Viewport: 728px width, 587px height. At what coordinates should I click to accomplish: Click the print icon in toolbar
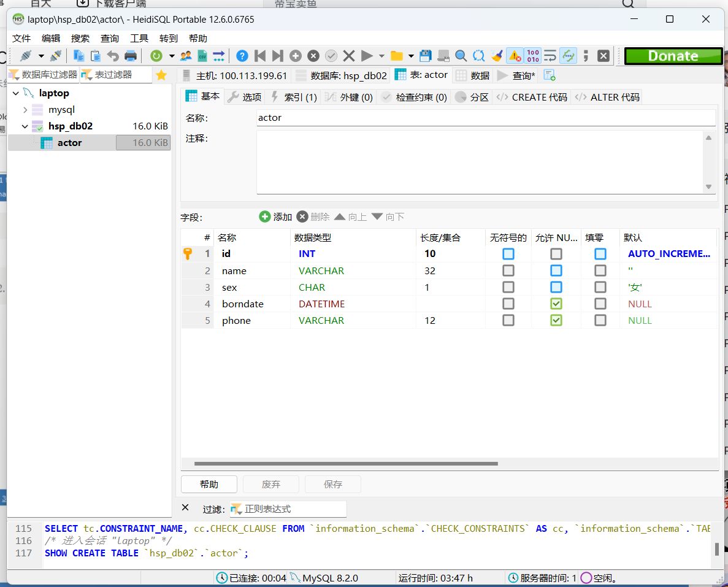click(x=131, y=56)
